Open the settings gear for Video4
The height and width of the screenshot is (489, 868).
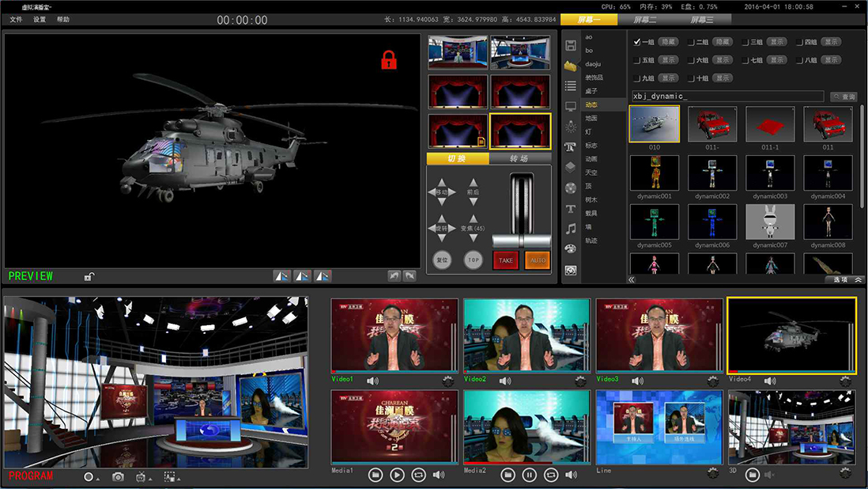click(845, 381)
